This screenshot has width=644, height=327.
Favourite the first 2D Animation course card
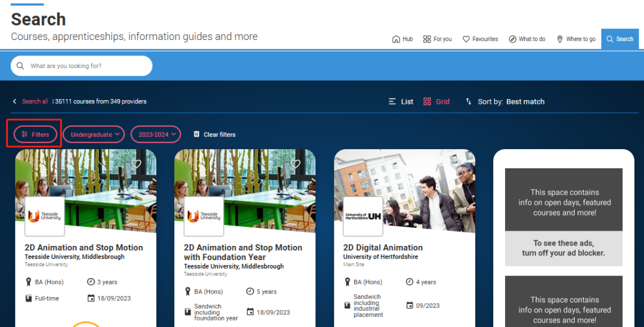(137, 164)
